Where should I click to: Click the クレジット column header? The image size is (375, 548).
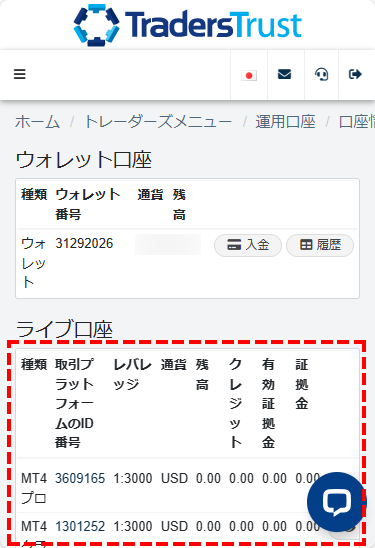click(235, 403)
